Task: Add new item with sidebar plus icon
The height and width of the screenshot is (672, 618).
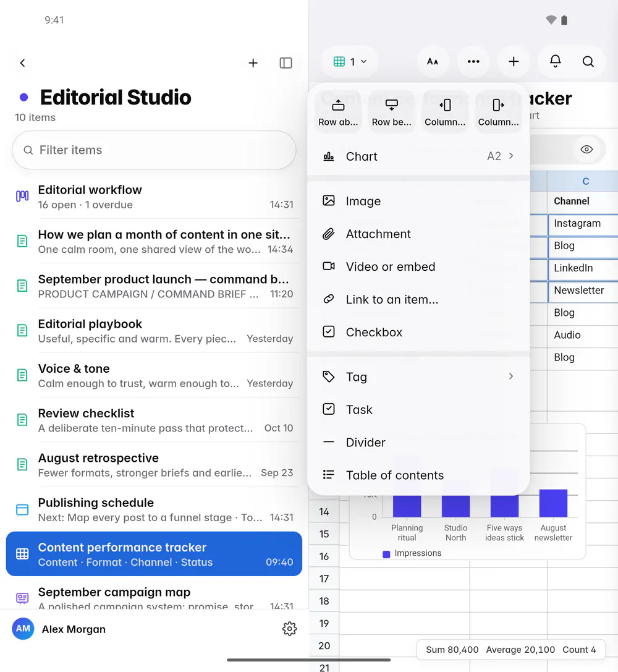Action: coord(253,63)
